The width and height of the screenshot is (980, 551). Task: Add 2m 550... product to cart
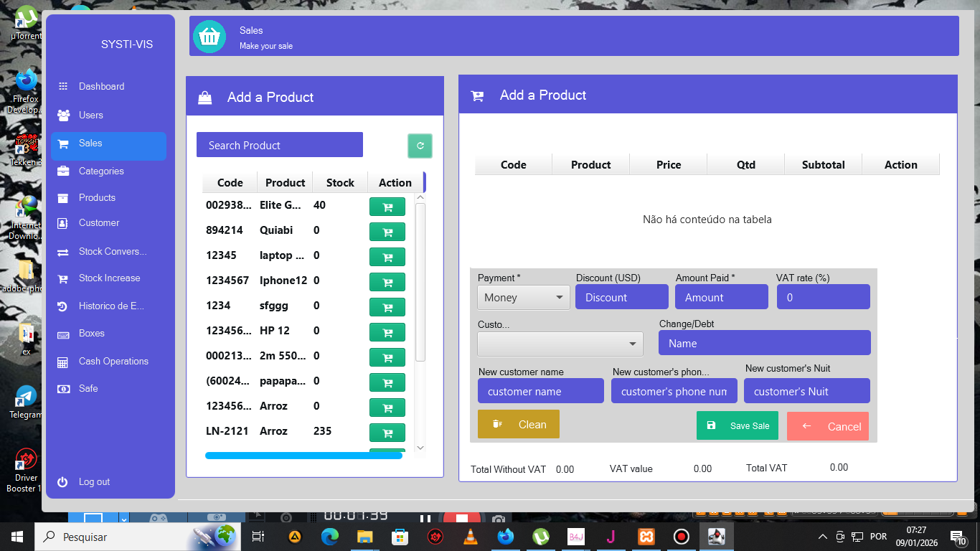[x=387, y=357]
